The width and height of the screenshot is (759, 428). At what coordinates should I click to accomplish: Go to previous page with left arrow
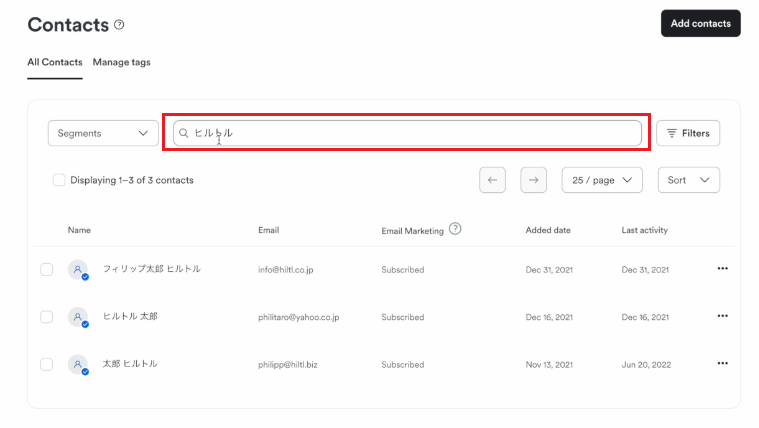coord(492,180)
